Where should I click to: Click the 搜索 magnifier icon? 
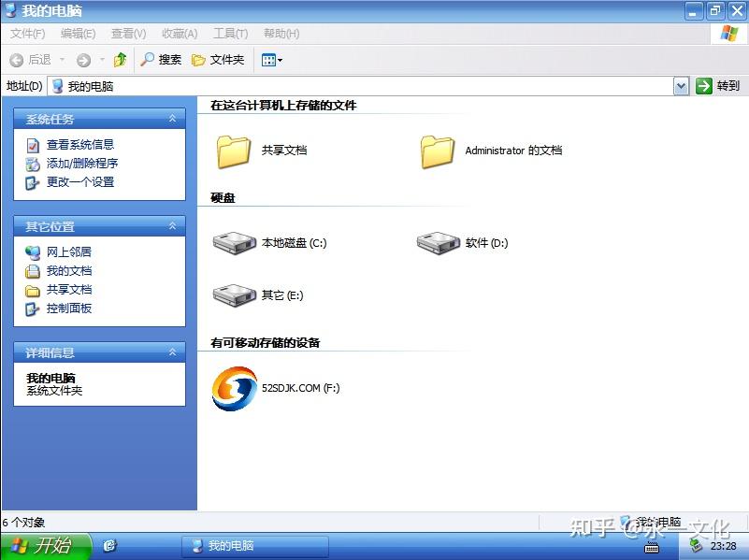tap(147, 59)
